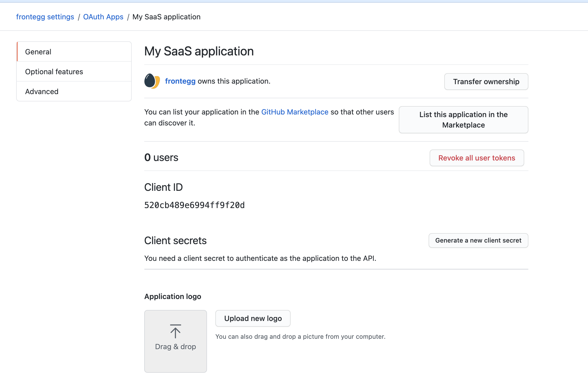Open frontegg settings breadcrumb link

(45, 17)
